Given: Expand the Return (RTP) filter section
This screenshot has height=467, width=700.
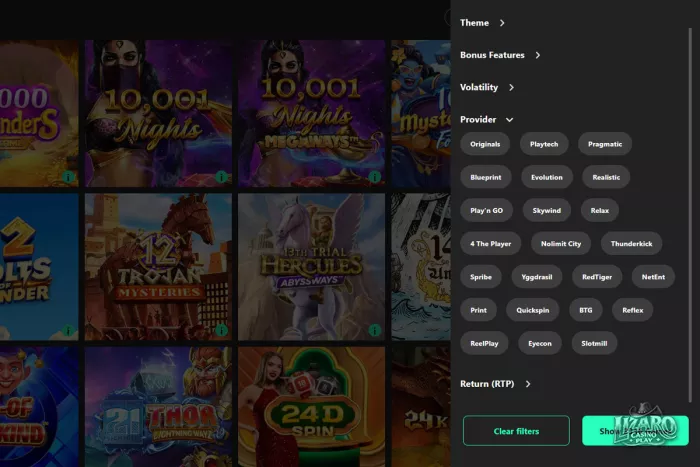Looking at the screenshot, I should (496, 384).
